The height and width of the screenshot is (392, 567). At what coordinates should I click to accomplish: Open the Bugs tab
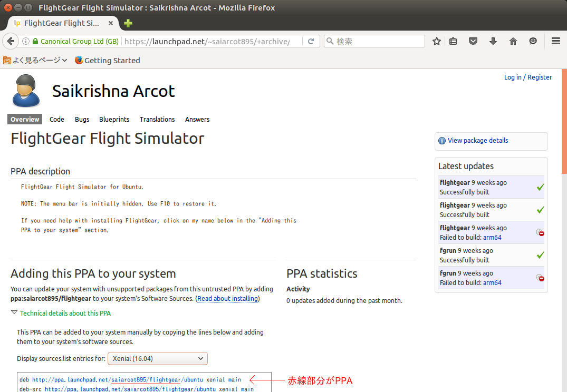click(82, 119)
